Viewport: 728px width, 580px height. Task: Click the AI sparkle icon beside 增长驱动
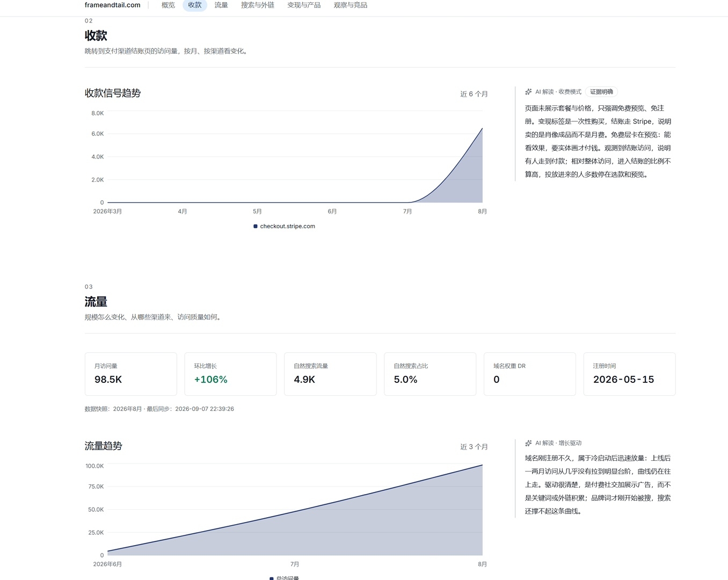pos(528,443)
